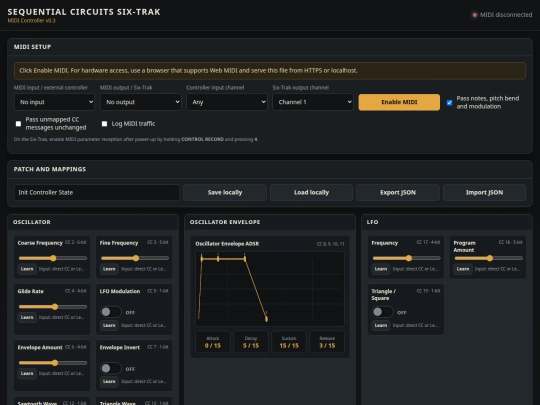Click the Sustain 15 / 15 value box
Screen dimensions: 540x405
coord(289,342)
